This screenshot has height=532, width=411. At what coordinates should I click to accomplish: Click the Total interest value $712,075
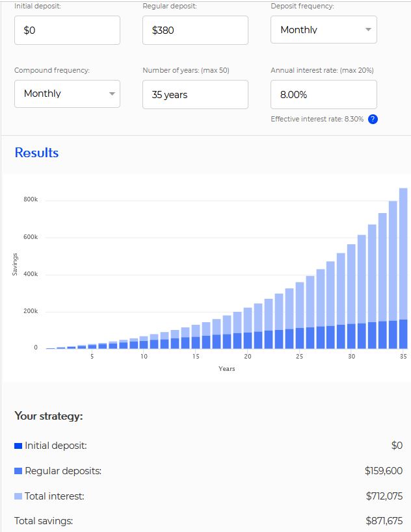click(384, 496)
